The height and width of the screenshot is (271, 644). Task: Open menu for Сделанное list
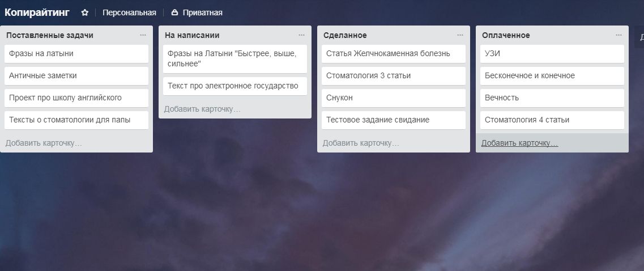(460, 35)
